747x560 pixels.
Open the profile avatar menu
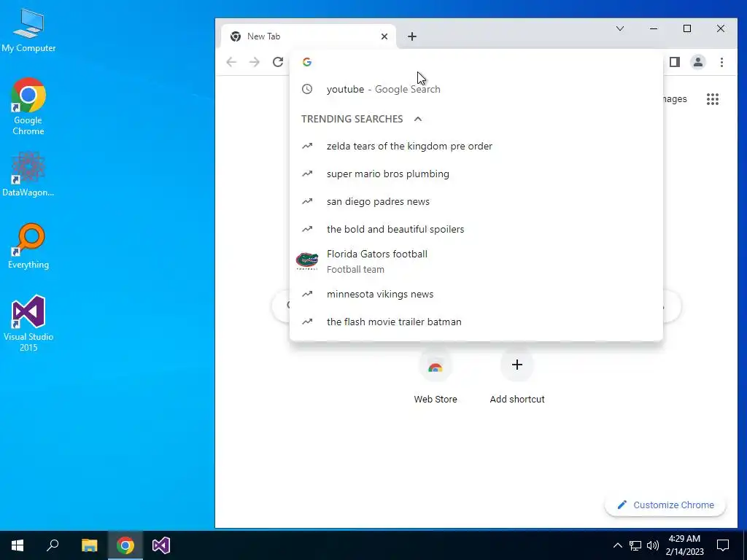point(698,62)
